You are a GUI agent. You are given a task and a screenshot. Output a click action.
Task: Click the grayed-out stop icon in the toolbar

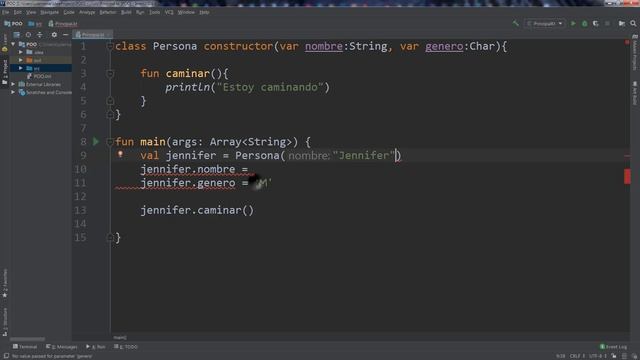click(x=607, y=24)
